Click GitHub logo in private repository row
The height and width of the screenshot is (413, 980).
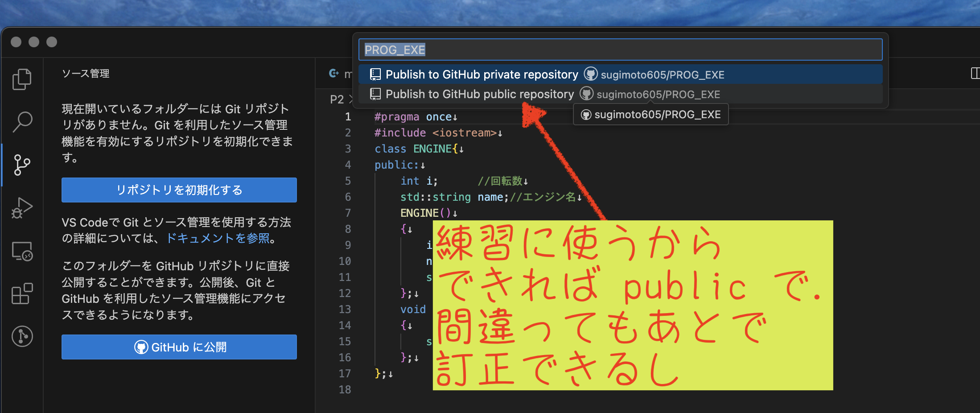click(x=591, y=74)
